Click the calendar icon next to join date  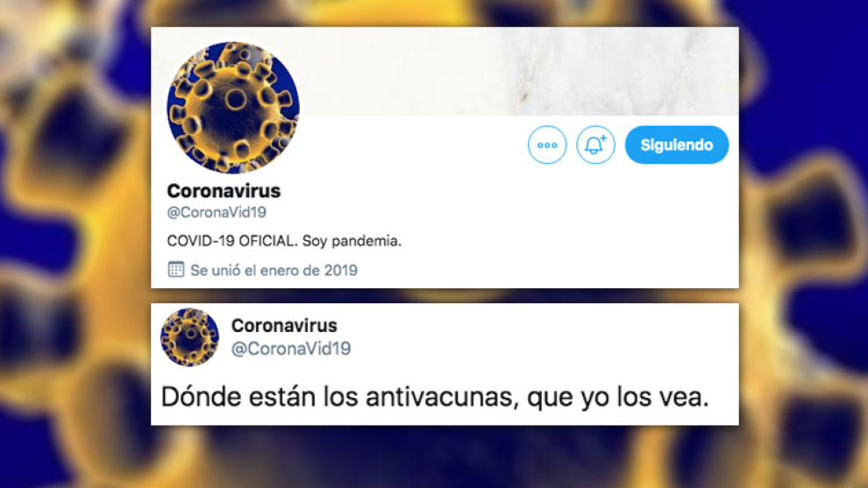pos(176,270)
